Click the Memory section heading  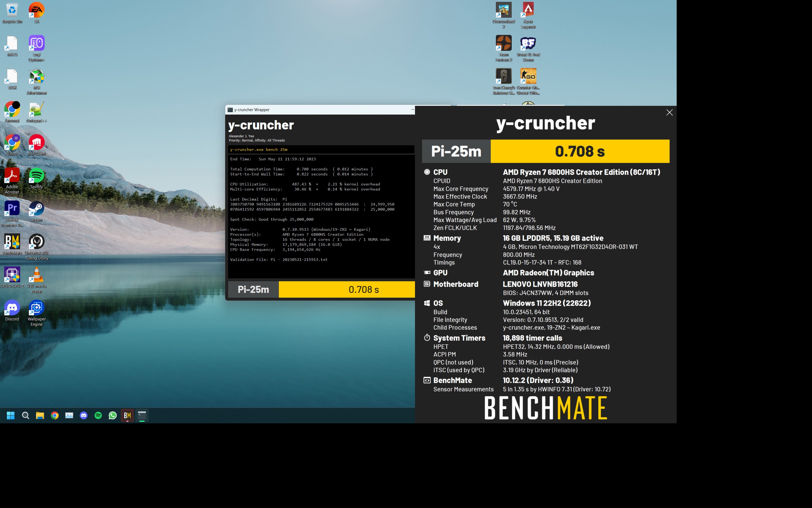pos(447,238)
